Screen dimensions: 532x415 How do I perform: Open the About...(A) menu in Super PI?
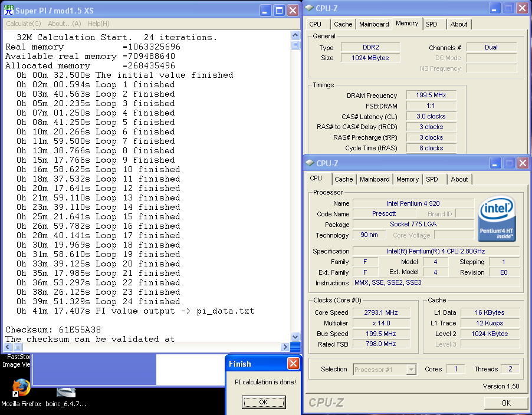tap(64, 24)
